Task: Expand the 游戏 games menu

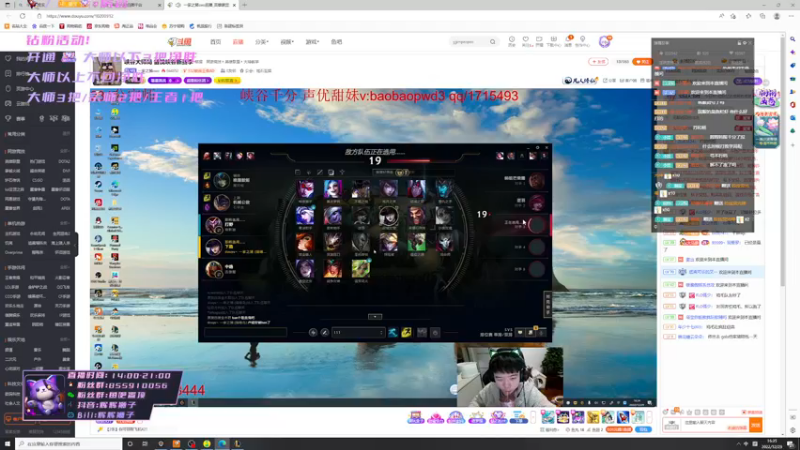Action: (x=312, y=42)
